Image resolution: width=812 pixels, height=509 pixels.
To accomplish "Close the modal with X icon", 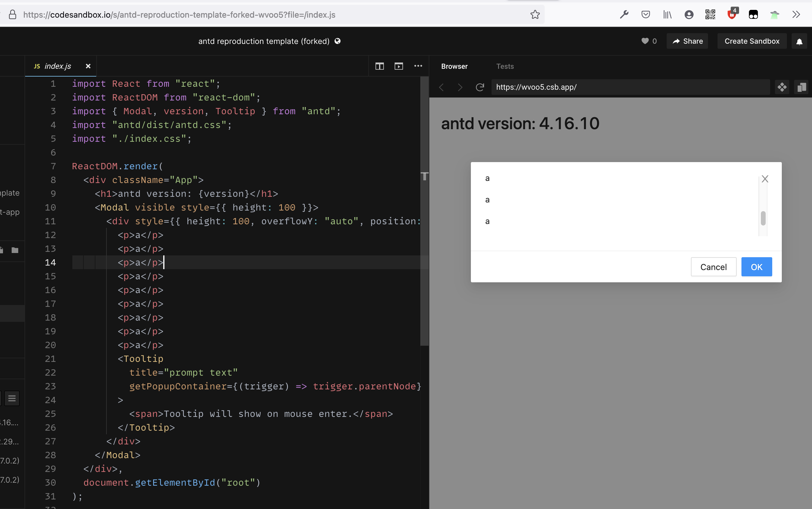I will click(x=765, y=179).
